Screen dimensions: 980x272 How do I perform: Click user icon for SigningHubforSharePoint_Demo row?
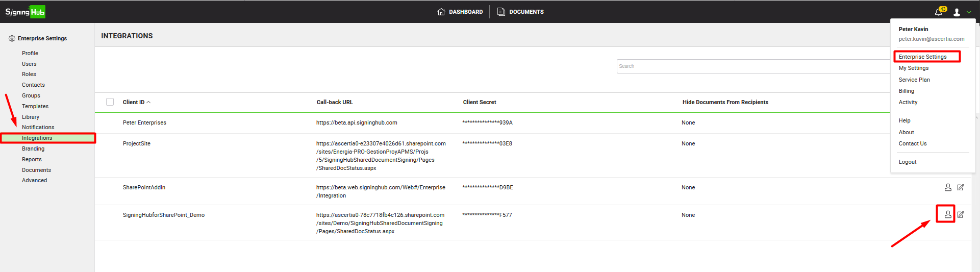[x=947, y=214]
